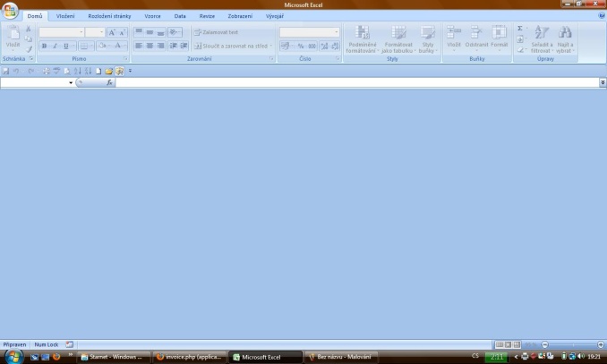607x364 pixels.
Task: Click the Sort Ascending A-Z quick icon
Action: pyautogui.click(x=77, y=72)
